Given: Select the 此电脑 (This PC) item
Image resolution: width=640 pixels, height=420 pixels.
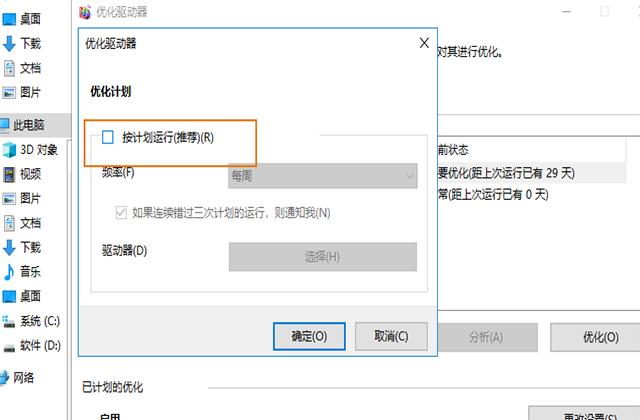Looking at the screenshot, I should [x=23, y=125].
